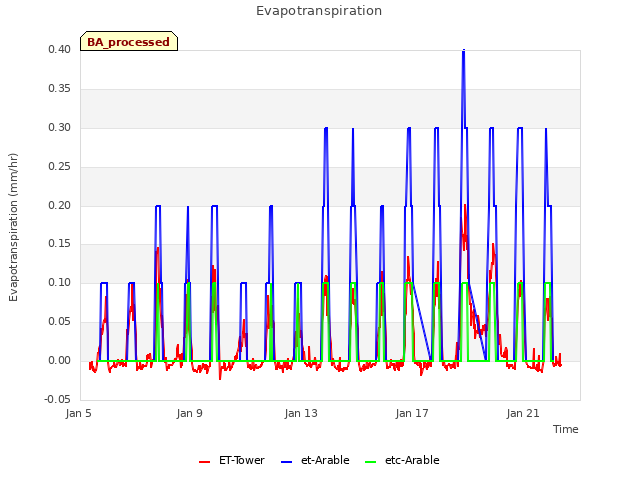Click the 0.15 y-axis tick label
This screenshot has width=640, height=480.
tap(60, 244)
